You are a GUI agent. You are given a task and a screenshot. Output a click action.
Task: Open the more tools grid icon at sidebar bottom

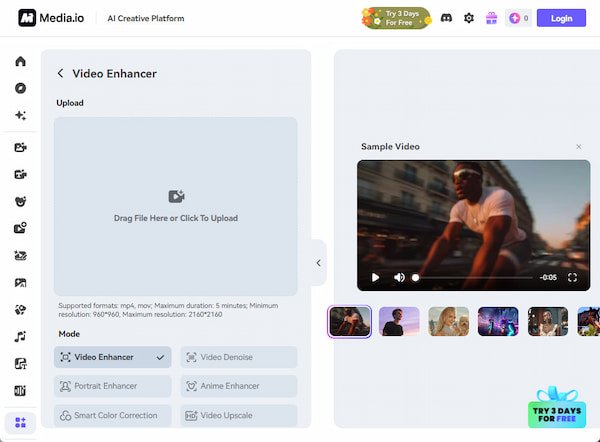21,422
